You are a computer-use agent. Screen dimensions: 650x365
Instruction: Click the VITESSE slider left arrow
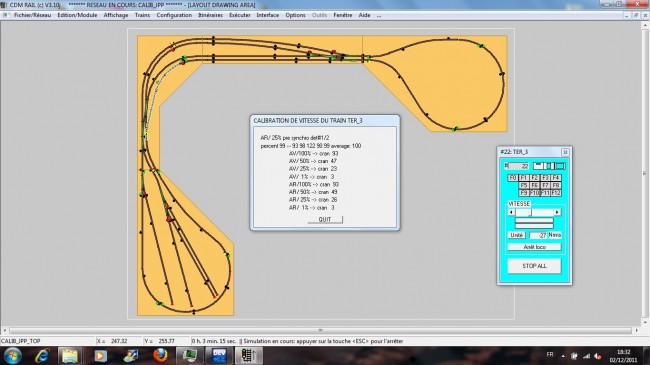(x=511, y=212)
